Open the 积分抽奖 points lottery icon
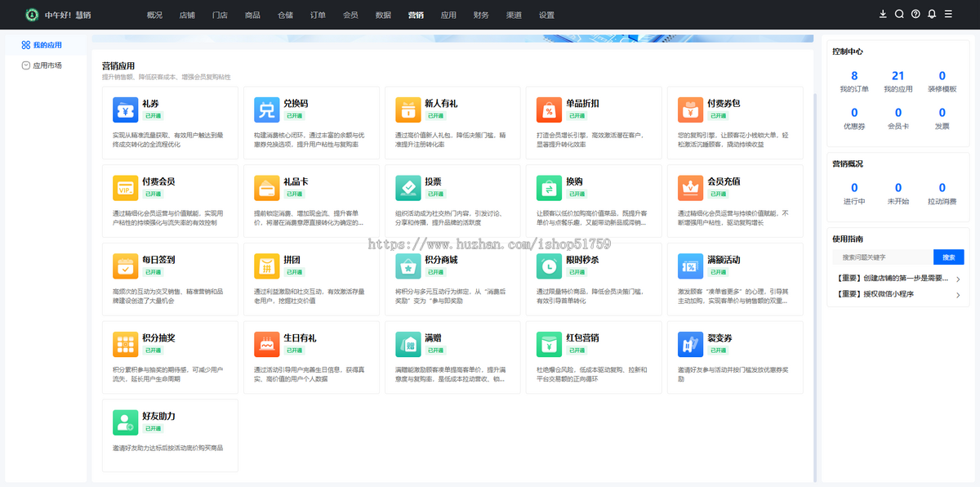The height and width of the screenshot is (487, 980). [126, 344]
